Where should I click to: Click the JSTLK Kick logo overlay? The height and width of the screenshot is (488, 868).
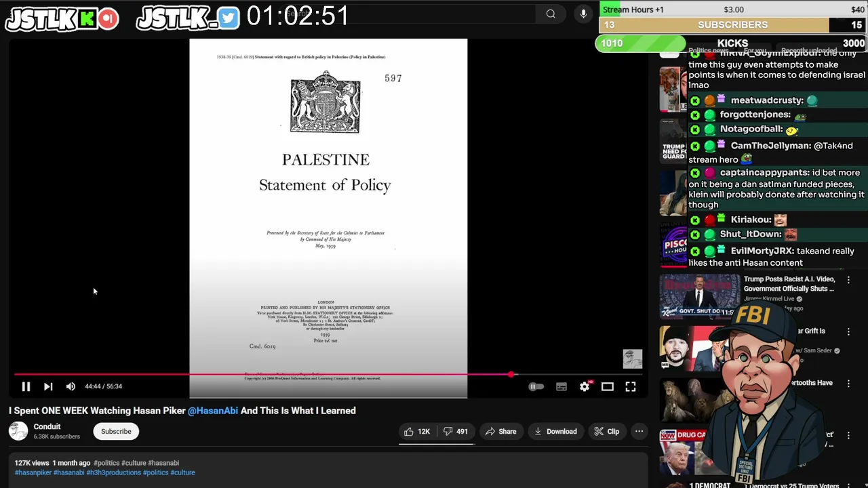(62, 18)
